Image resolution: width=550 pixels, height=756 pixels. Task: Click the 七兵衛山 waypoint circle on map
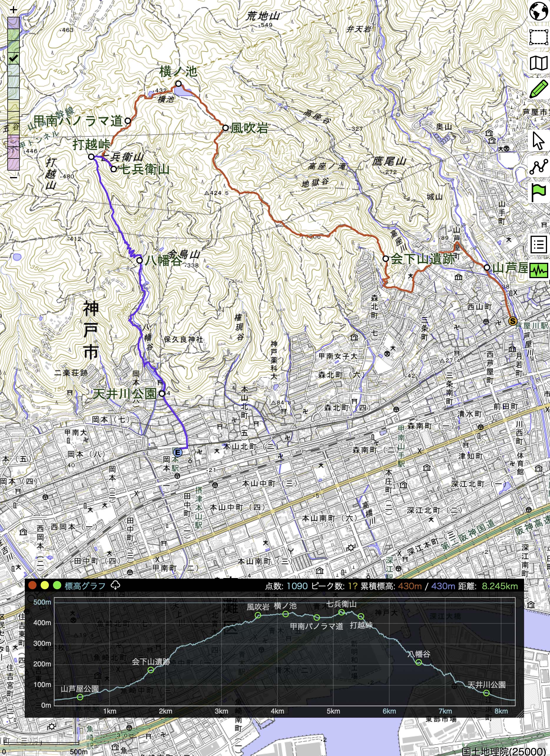pos(114,169)
